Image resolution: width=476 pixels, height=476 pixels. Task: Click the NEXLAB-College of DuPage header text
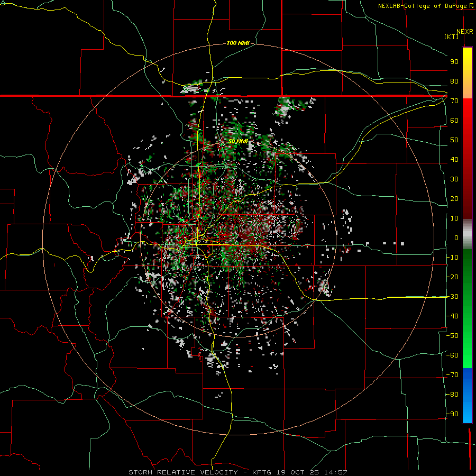coord(425,6)
